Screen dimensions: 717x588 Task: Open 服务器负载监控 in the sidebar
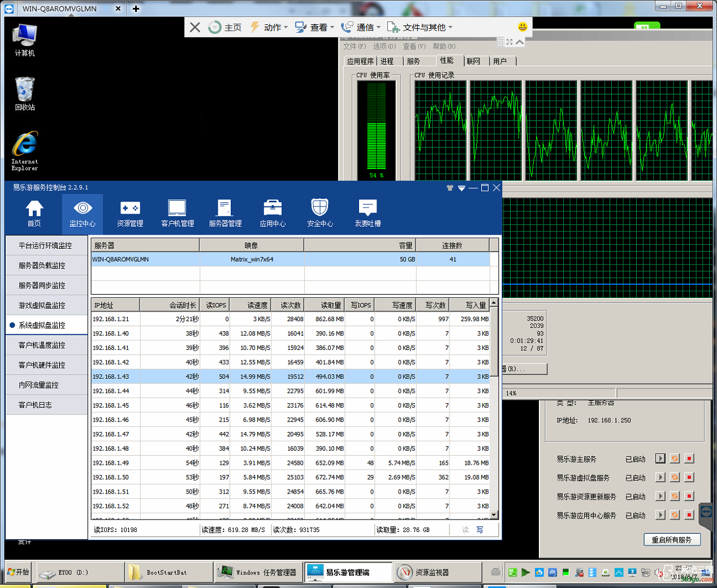(x=47, y=265)
